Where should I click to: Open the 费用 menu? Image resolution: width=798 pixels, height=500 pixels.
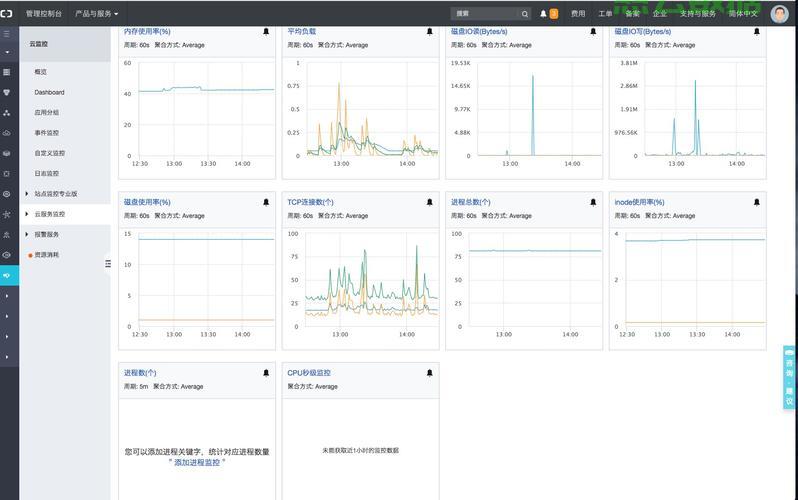[x=578, y=14]
